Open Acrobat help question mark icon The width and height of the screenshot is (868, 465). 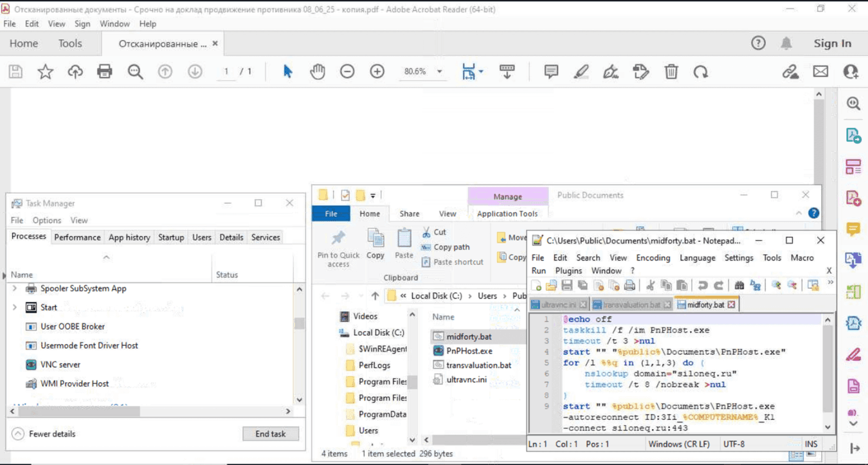759,43
